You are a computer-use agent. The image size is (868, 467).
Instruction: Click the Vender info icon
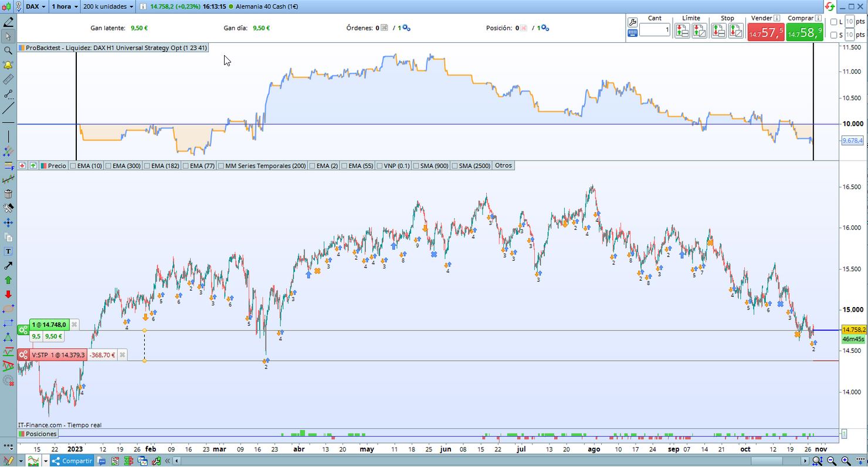point(777,18)
